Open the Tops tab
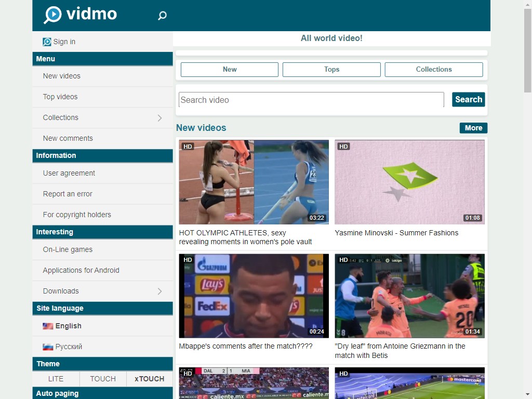This screenshot has width=532, height=399. [x=331, y=70]
